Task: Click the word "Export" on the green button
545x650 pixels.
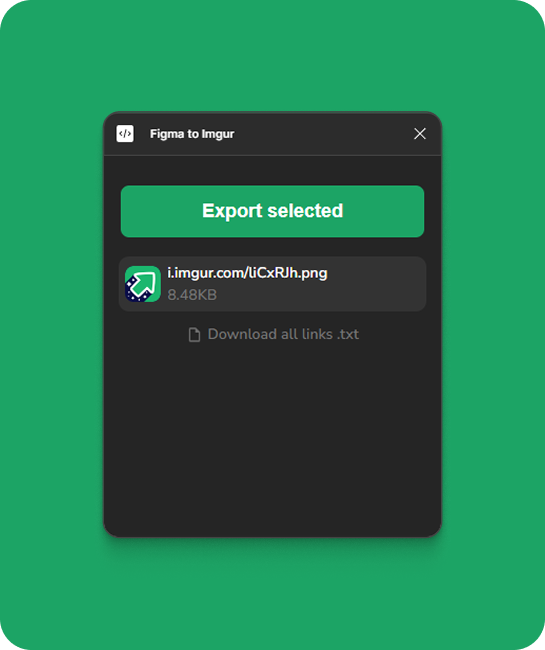Action: pos(232,211)
